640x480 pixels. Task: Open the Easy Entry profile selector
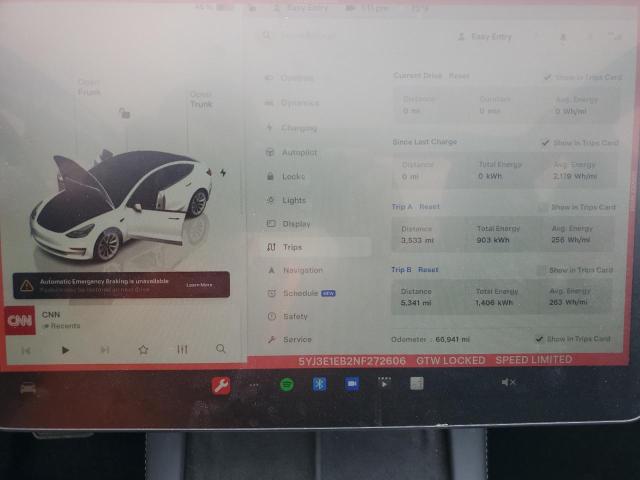pos(485,37)
